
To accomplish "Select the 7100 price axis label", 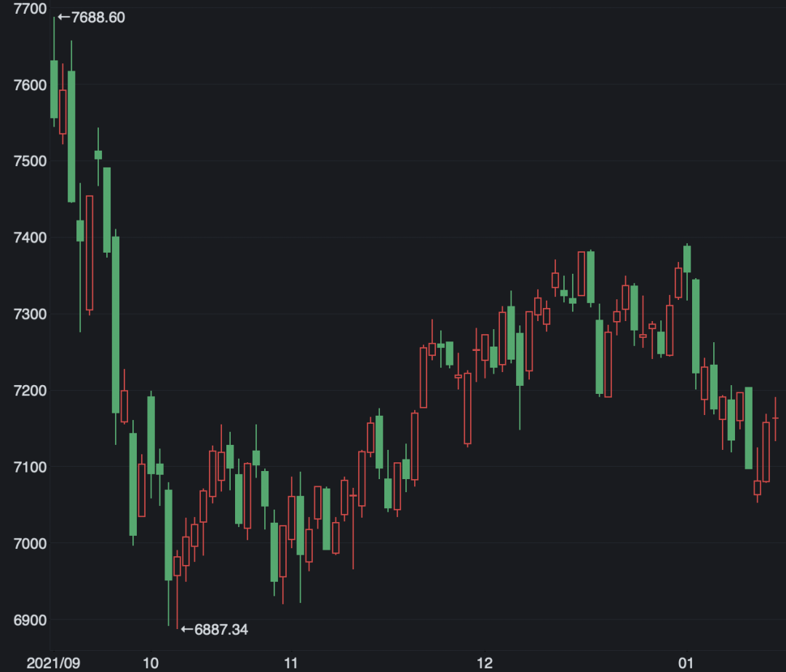I will pyautogui.click(x=30, y=467).
